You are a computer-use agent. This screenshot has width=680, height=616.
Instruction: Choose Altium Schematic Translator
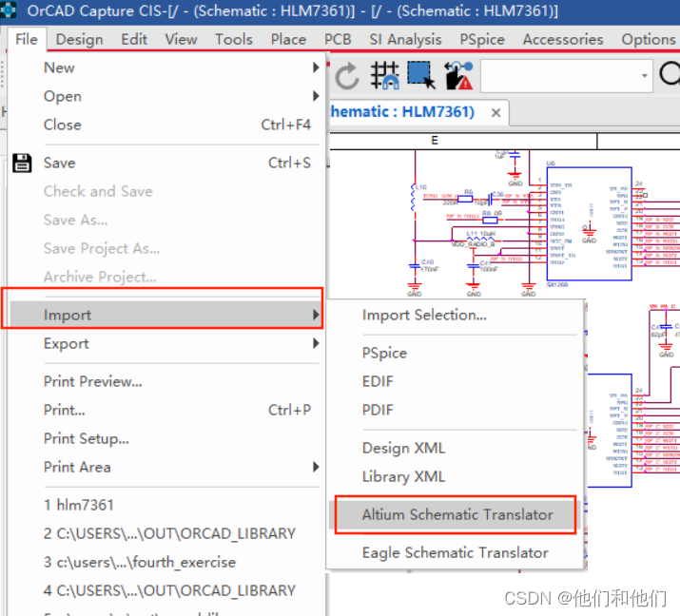457,514
